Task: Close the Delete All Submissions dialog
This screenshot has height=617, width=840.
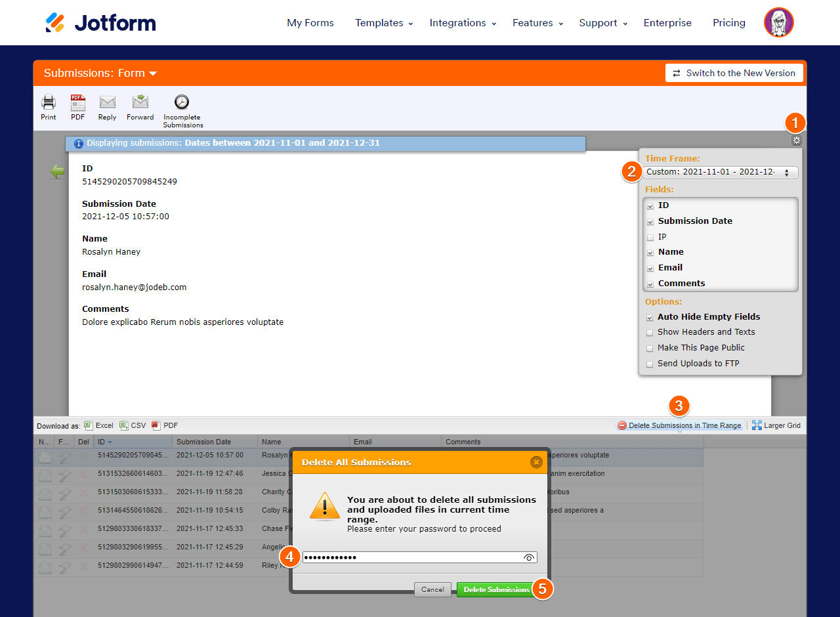Action: (536, 462)
